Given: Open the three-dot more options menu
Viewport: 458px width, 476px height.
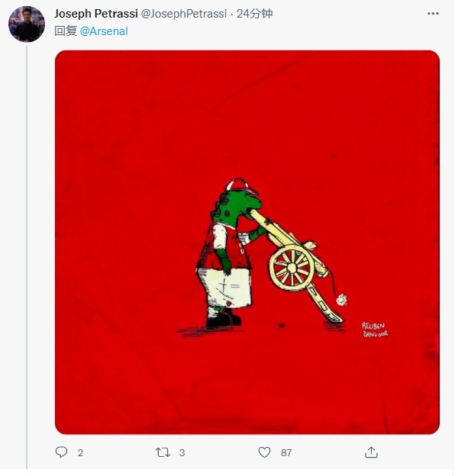Looking at the screenshot, I should 433,14.
